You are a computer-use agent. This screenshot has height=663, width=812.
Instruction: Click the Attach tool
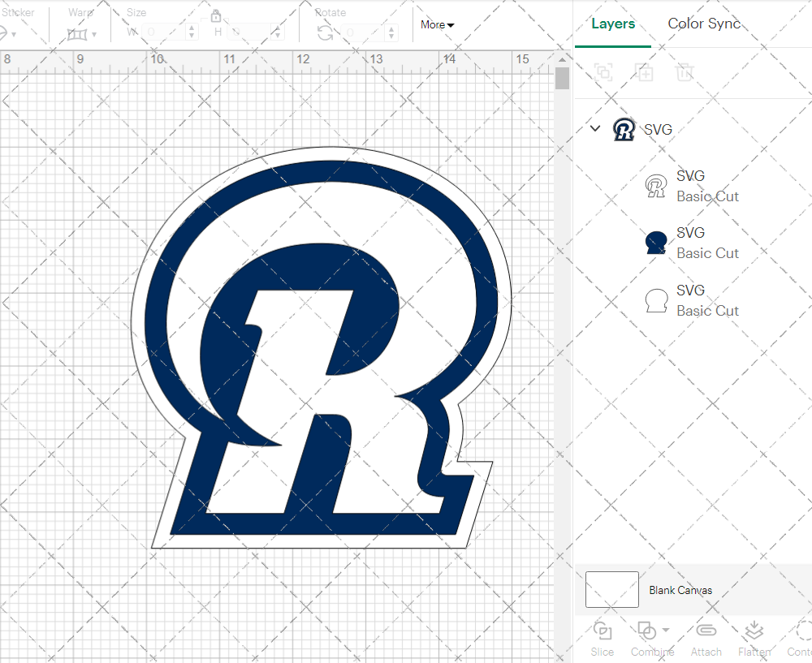(706, 639)
